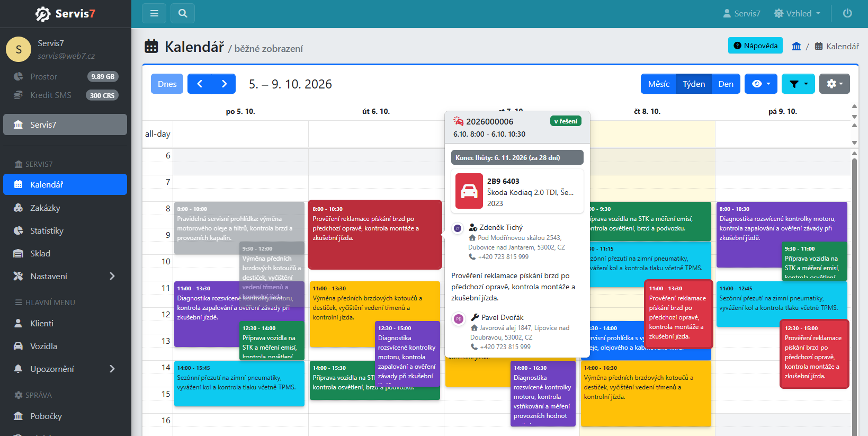868x436 pixels.
Task: Toggle the sidebar hamburger menu button
Action: (x=154, y=13)
